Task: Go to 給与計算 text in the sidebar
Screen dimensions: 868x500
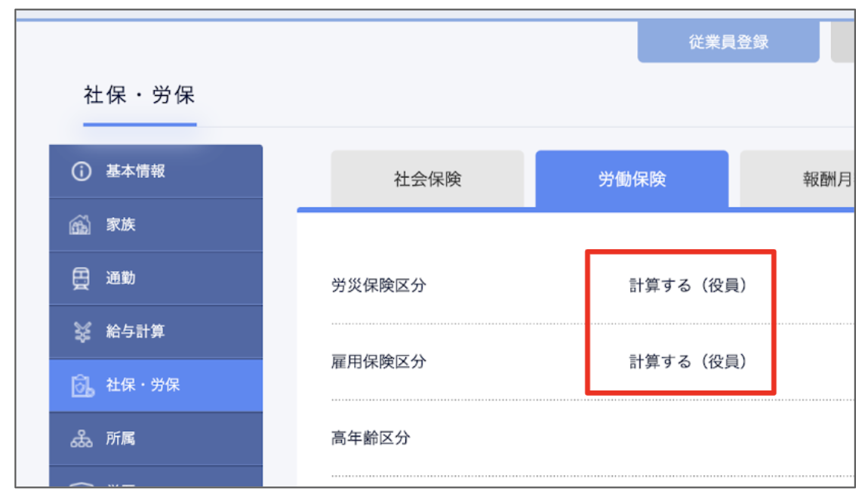Action: click(x=135, y=332)
